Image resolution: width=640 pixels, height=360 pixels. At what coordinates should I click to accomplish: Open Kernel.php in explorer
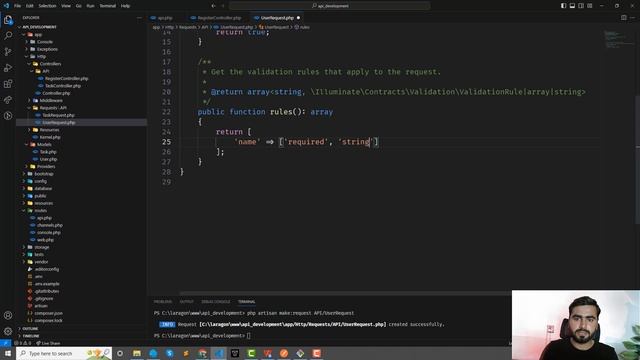pos(50,137)
